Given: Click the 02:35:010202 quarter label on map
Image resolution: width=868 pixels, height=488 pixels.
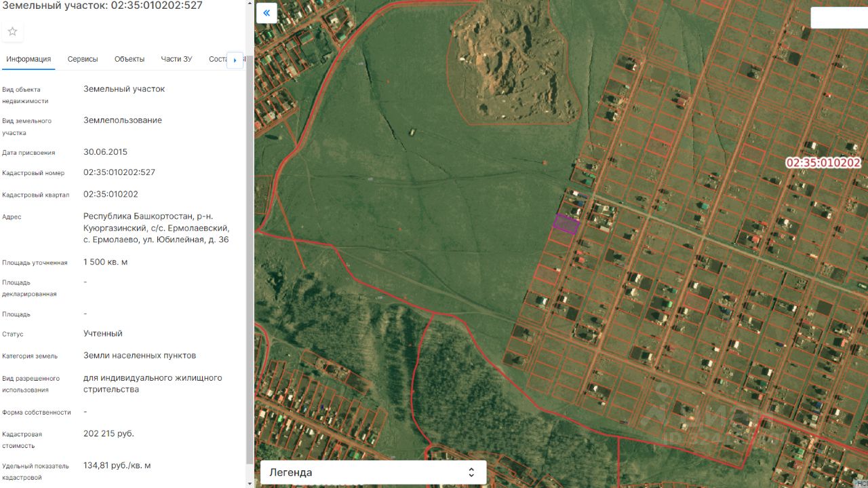Looking at the screenshot, I should coord(823,163).
